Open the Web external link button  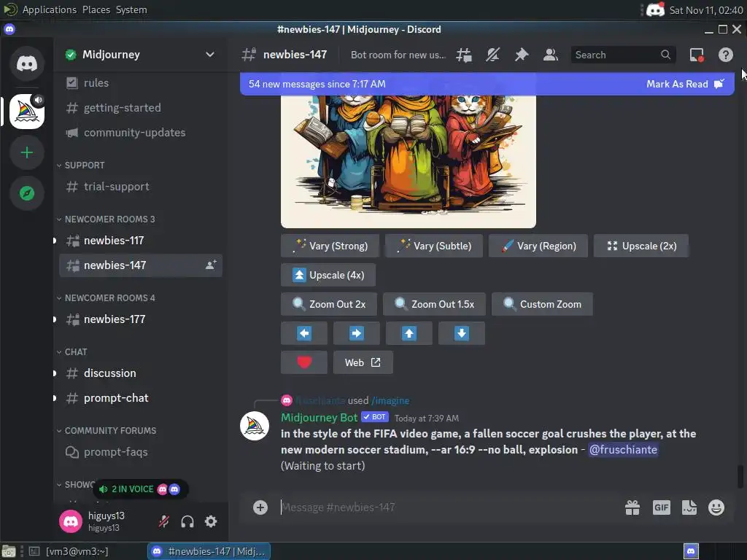coord(363,362)
